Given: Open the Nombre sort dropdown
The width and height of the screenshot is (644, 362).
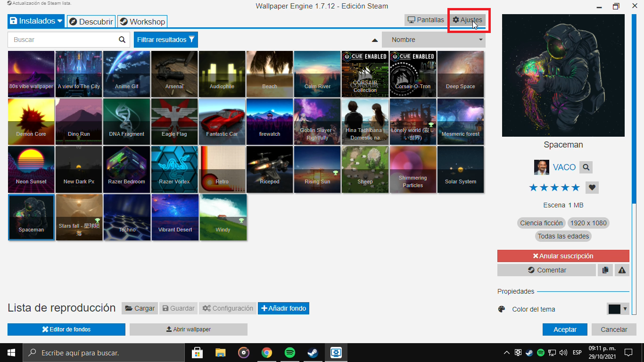Looking at the screenshot, I should [x=433, y=40].
